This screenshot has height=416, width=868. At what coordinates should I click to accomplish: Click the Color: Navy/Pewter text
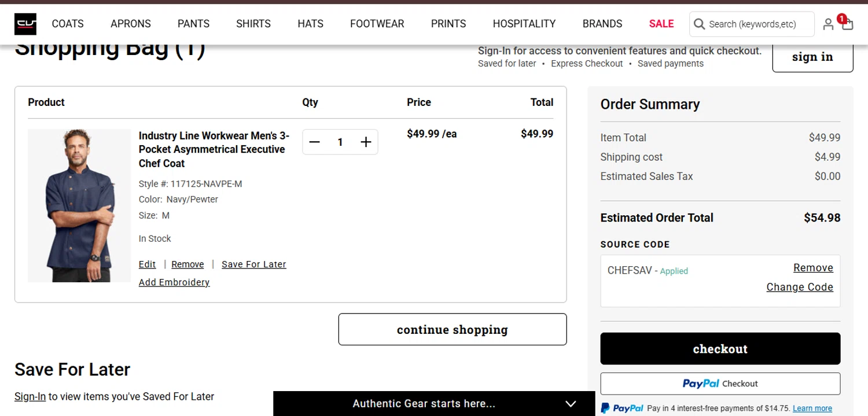coord(178,200)
